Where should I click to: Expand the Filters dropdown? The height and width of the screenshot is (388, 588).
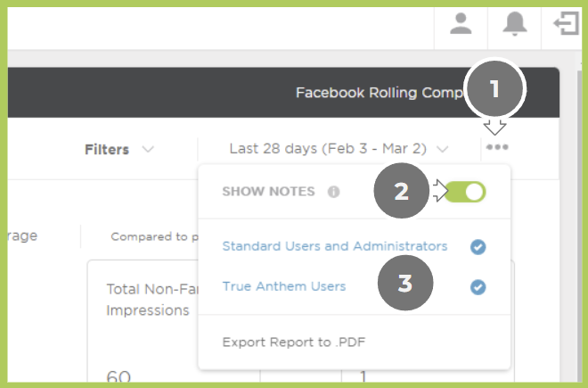119,150
